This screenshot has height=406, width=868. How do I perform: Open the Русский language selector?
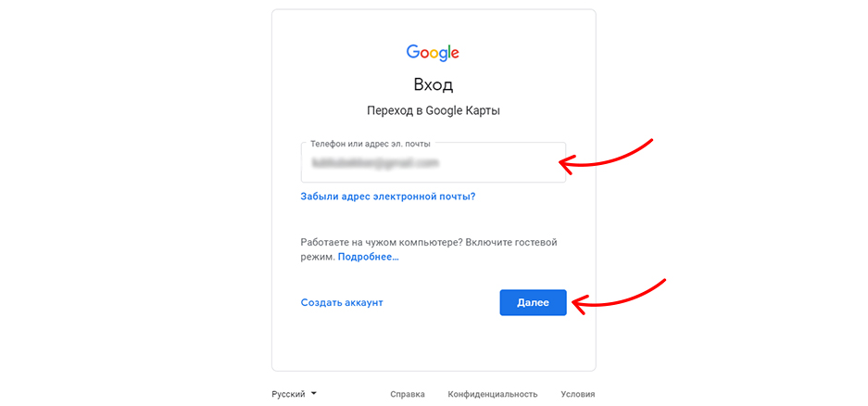pos(294,394)
